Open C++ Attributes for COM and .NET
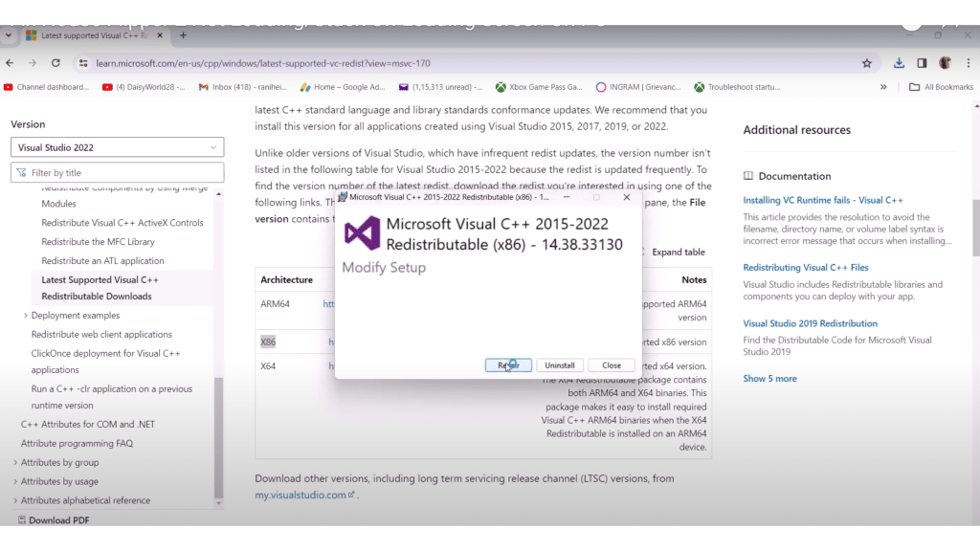980x551 pixels. coord(87,424)
